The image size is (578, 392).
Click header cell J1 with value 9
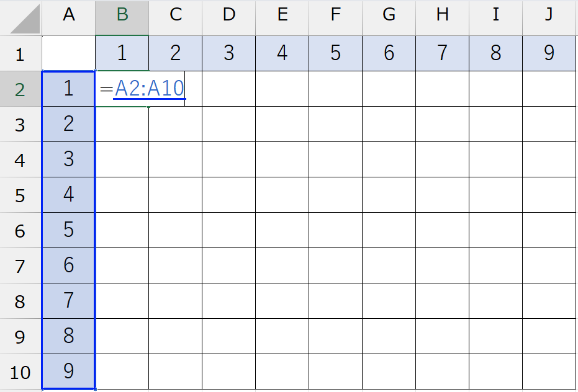(549, 53)
